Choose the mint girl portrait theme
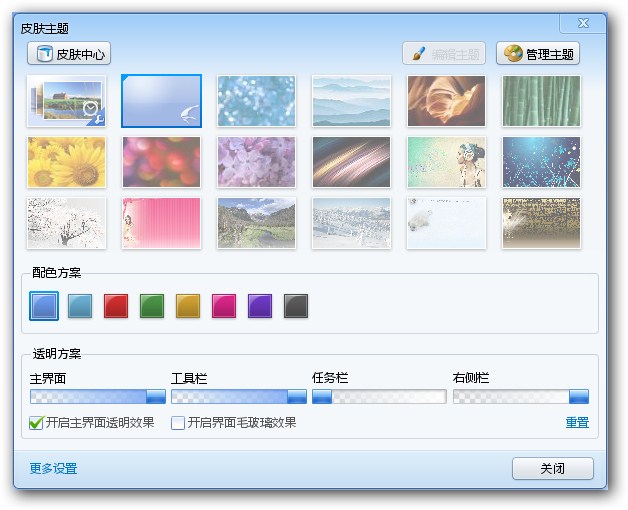The image size is (628, 510). pyautogui.click(x=446, y=162)
